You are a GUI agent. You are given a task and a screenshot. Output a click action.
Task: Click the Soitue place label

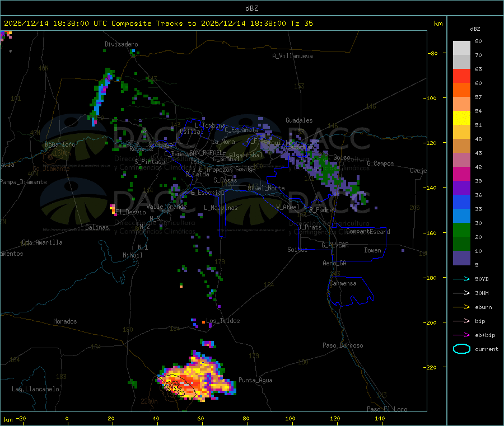(x=297, y=250)
